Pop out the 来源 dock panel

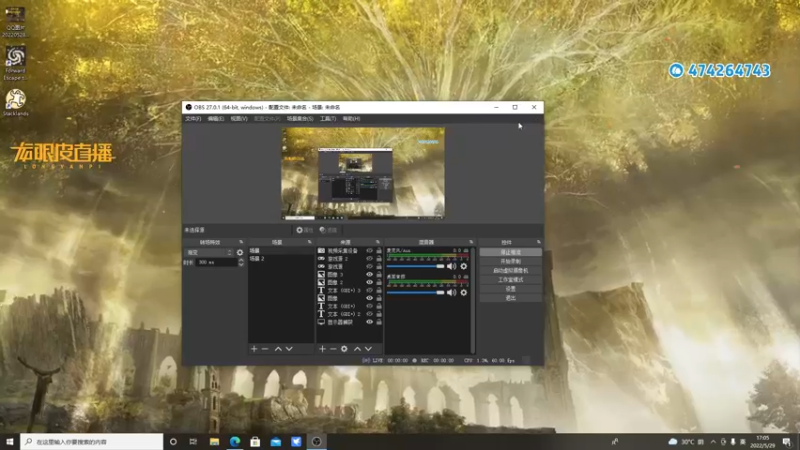(x=378, y=242)
